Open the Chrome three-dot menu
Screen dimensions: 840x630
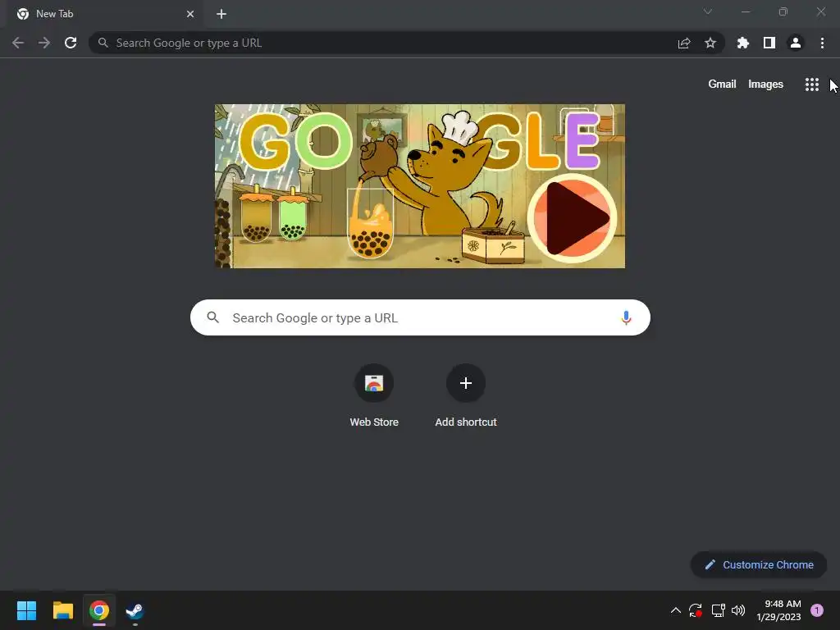[x=822, y=43]
